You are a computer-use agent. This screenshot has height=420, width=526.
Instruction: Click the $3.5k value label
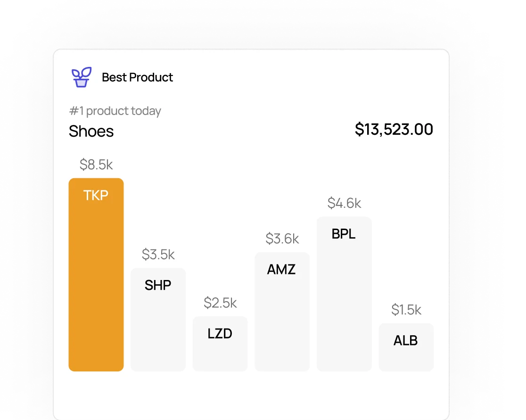pos(158,255)
